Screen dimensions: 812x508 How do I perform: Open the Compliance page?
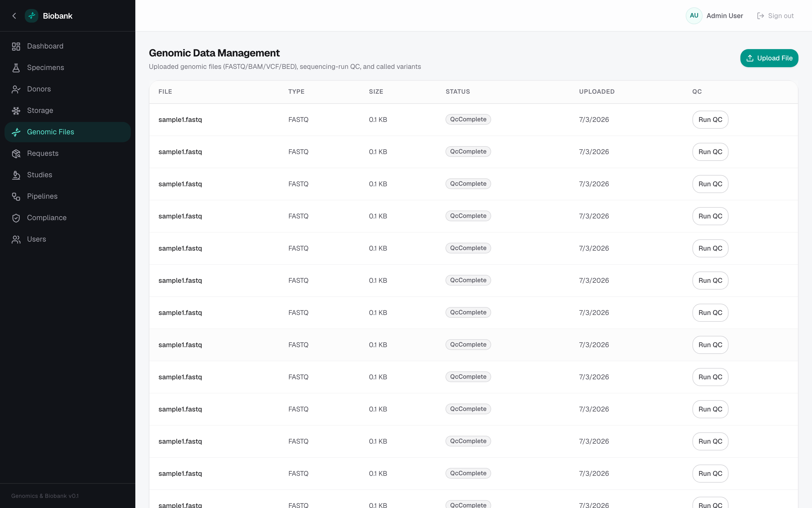[x=67, y=218]
